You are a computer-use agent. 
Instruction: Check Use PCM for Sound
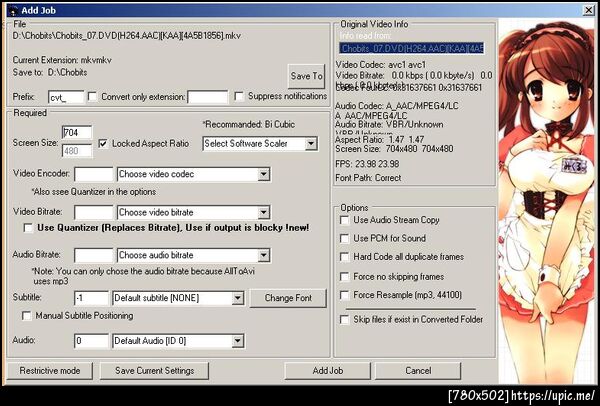click(344, 238)
